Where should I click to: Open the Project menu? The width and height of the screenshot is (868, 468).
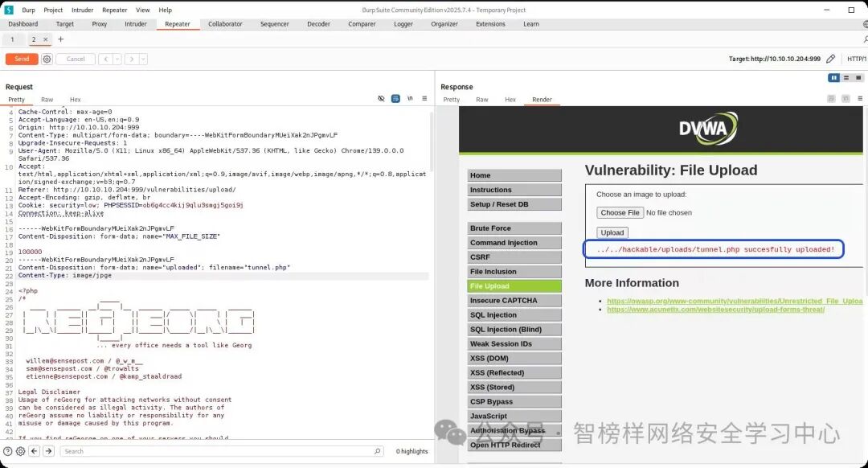[53, 10]
